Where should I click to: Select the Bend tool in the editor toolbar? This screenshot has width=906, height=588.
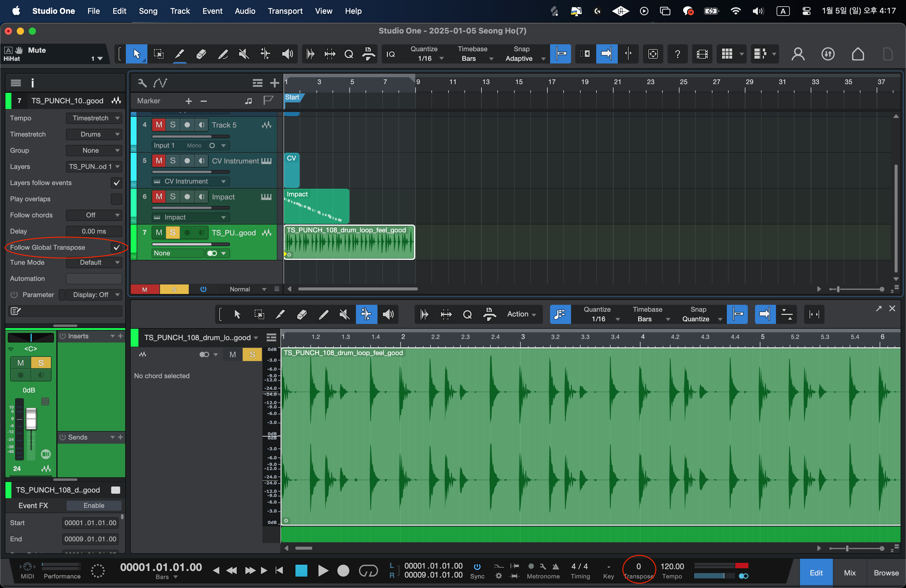pyautogui.click(x=366, y=314)
